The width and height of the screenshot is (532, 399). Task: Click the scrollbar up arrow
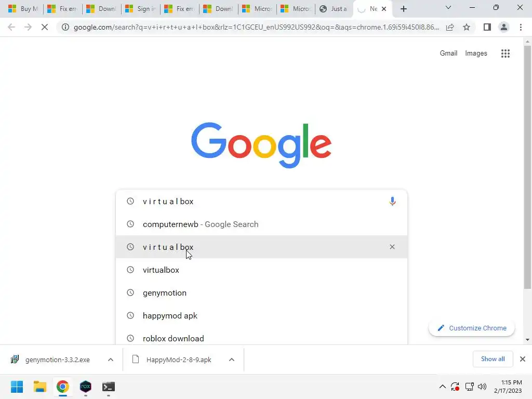[527, 42]
